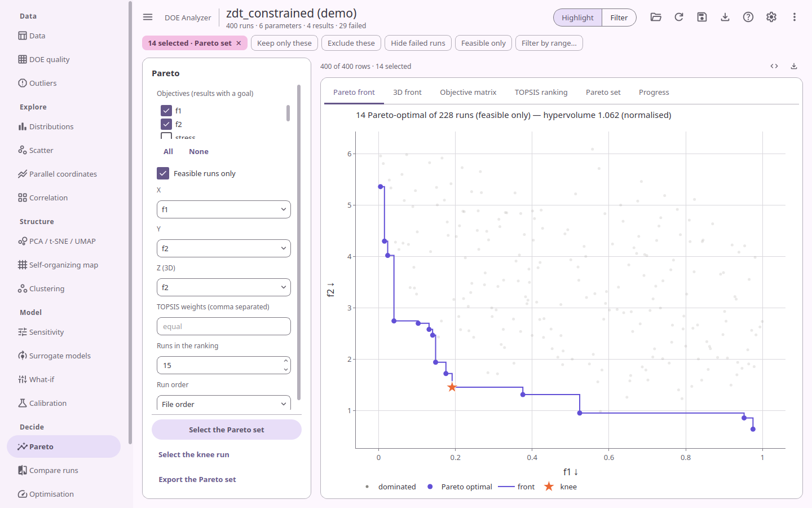
Task: Uncheck the f2 objective checkbox
Action: pos(166,124)
